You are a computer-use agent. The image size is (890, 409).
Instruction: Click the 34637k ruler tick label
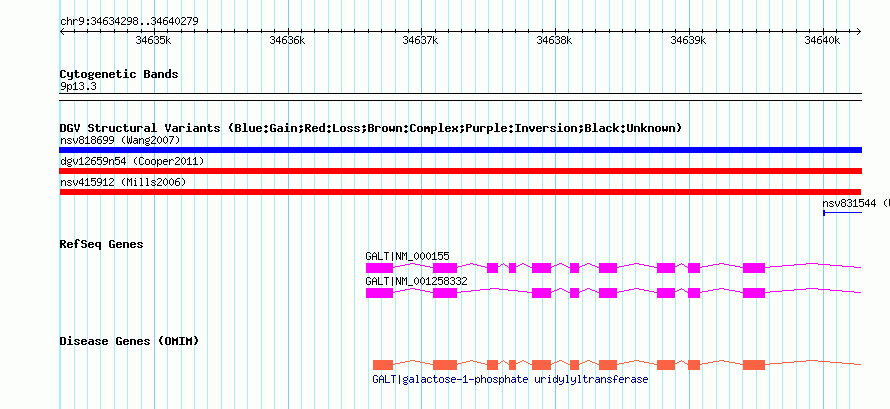pyautogui.click(x=421, y=40)
